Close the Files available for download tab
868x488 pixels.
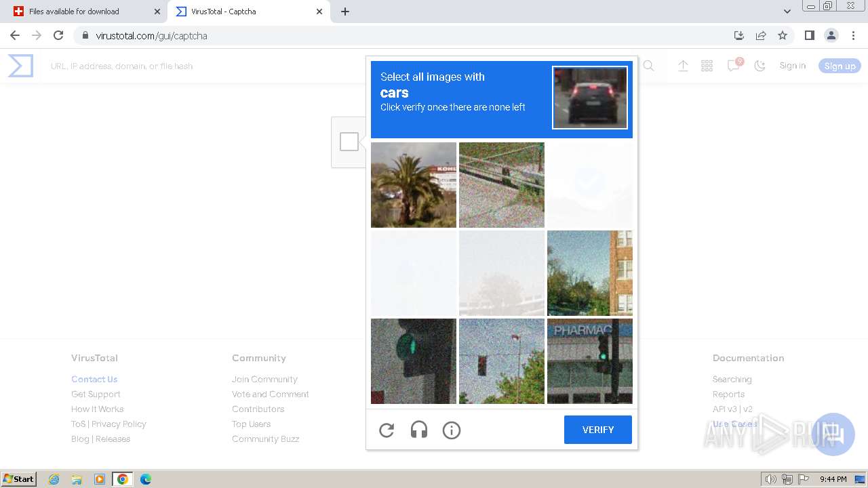[157, 12]
